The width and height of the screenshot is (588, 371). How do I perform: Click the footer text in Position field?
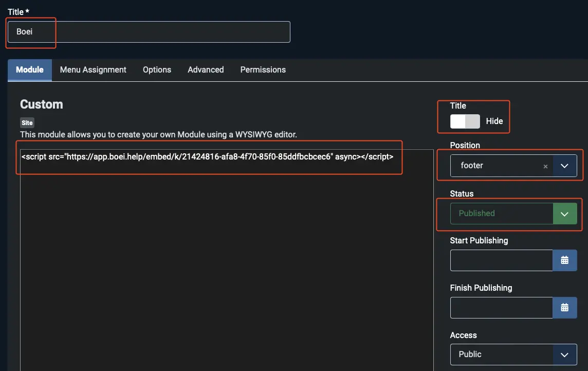pyautogui.click(x=472, y=166)
